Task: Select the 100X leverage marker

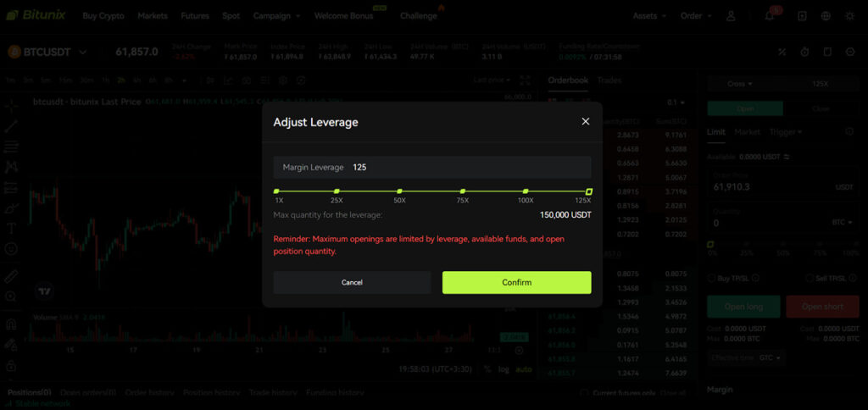Action: pos(526,191)
